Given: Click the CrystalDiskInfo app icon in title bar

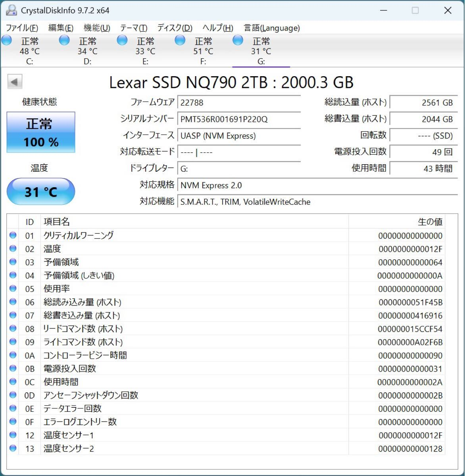Looking at the screenshot, I should point(12,10).
